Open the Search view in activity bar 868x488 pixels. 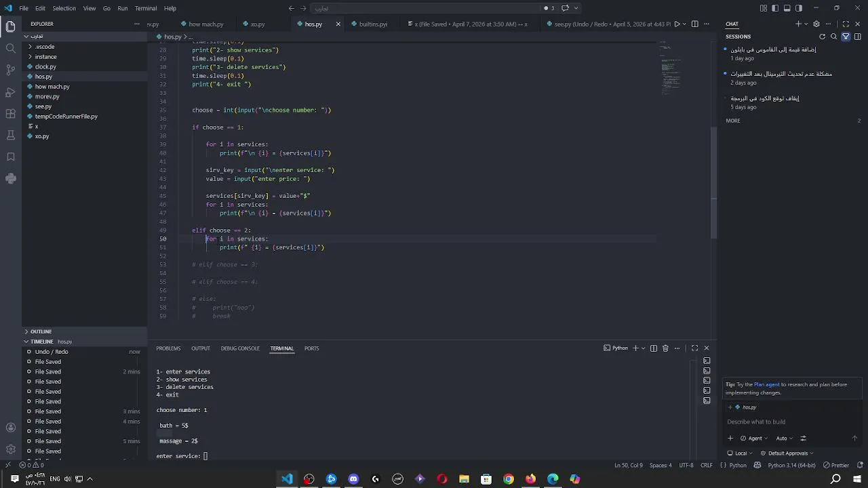coord(10,49)
